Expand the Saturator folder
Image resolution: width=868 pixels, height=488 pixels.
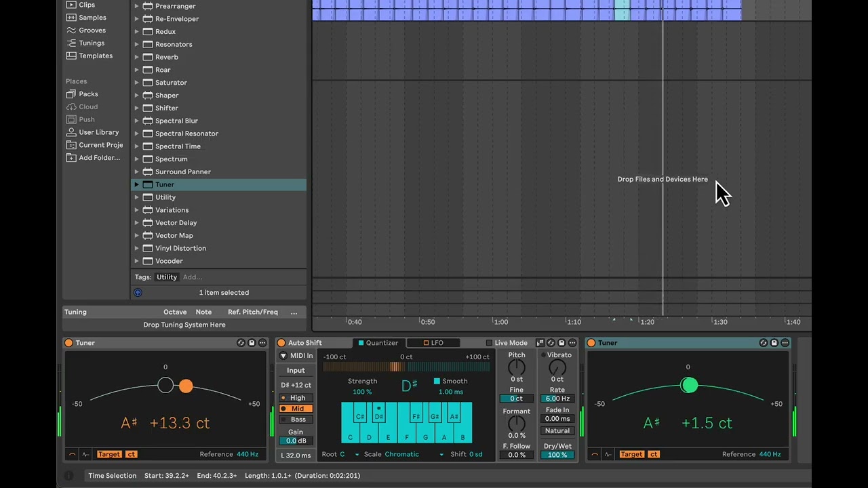(x=136, y=83)
